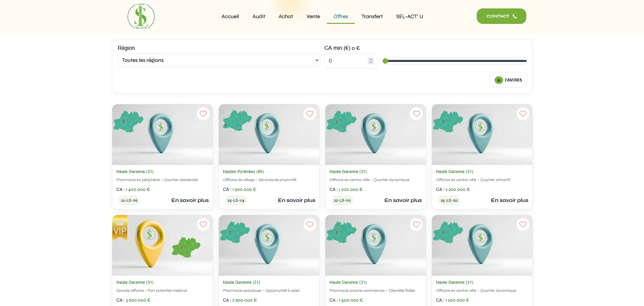Click the SEL-ACTE cabinet logo
This screenshot has height=306, width=644.
[141, 16]
